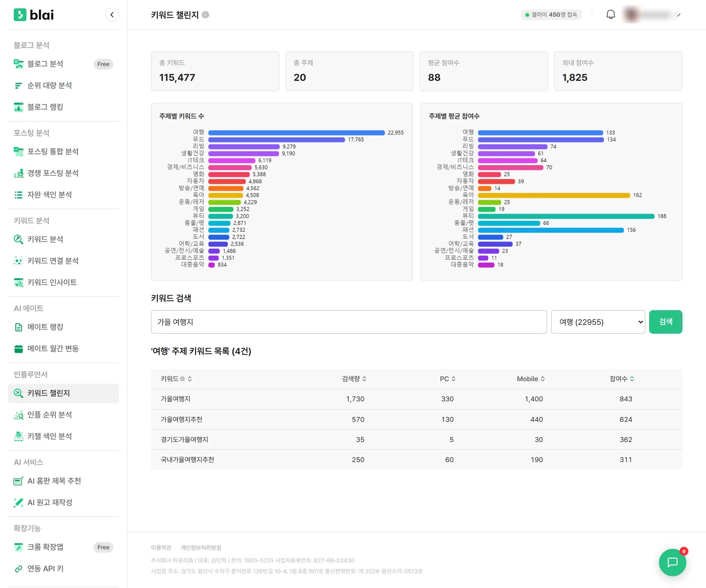Click the 푸드 label in 주제별 키워드 수 chart
The height and width of the screenshot is (588, 706).
click(199, 140)
